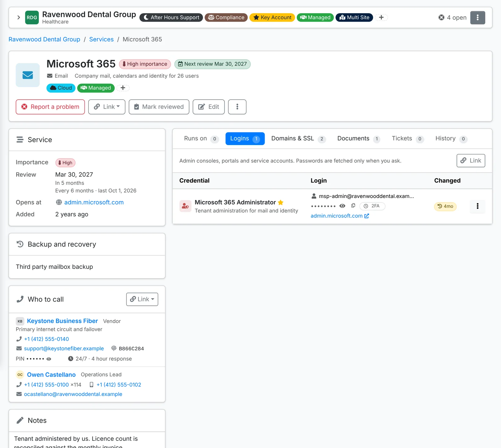Call Owen Castellano's mobile +1 (412) 555-0102
Viewport: 501px width, 448px height.
coord(119,385)
